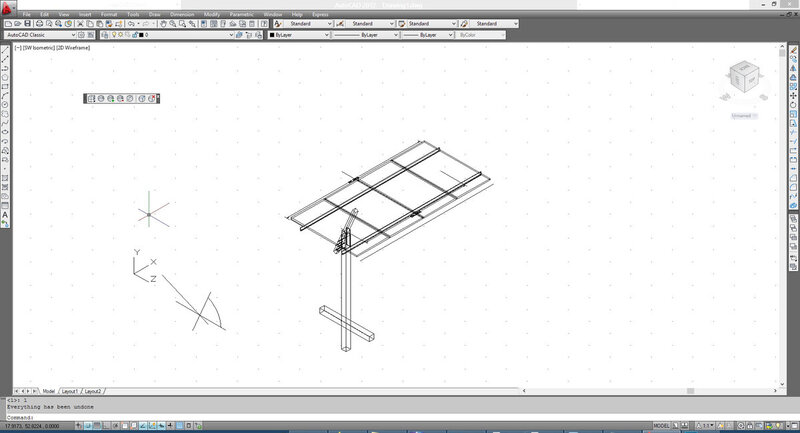Click the [SW Isometric] view control label
Image resolution: width=800 pixels, height=433 pixels.
pyautogui.click(x=39, y=48)
